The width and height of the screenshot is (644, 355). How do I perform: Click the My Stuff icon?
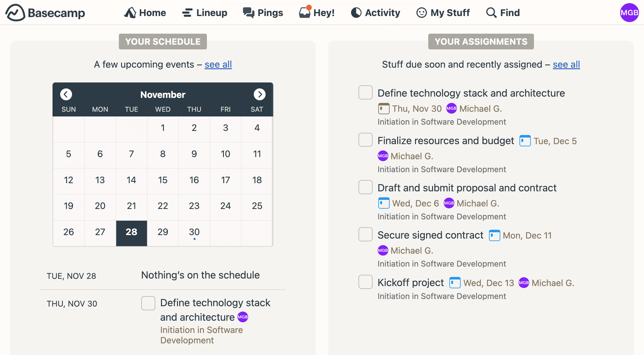421,12
